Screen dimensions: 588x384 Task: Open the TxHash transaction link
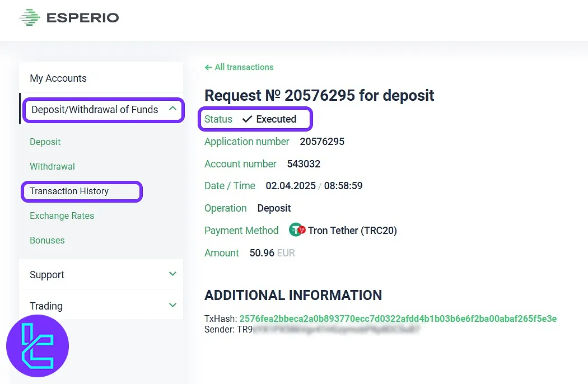[398, 319]
